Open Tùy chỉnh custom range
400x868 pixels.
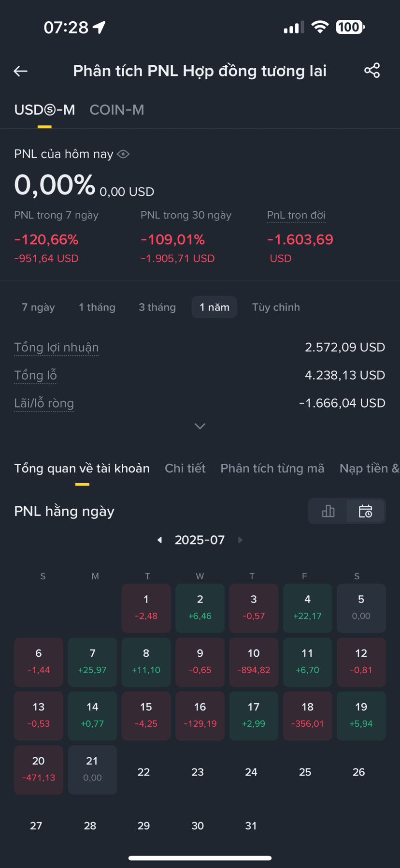(276, 307)
